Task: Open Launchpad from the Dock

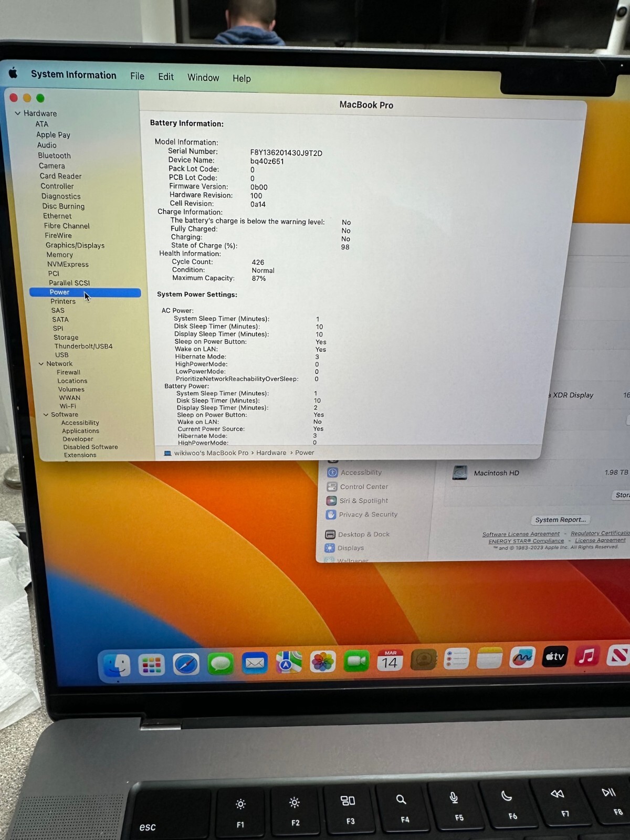Action: pyautogui.click(x=151, y=665)
